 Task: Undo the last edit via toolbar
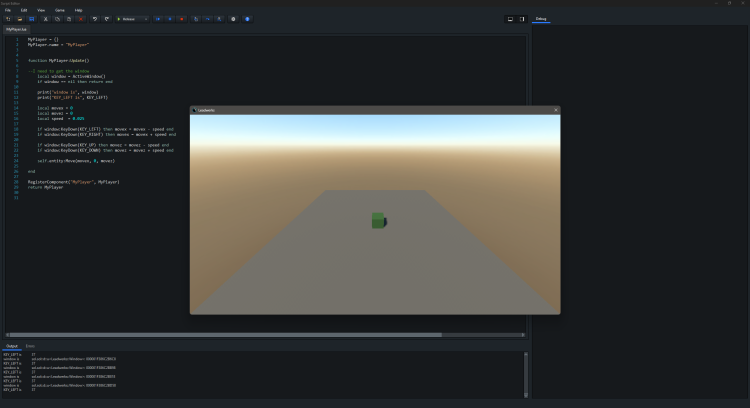[94, 19]
